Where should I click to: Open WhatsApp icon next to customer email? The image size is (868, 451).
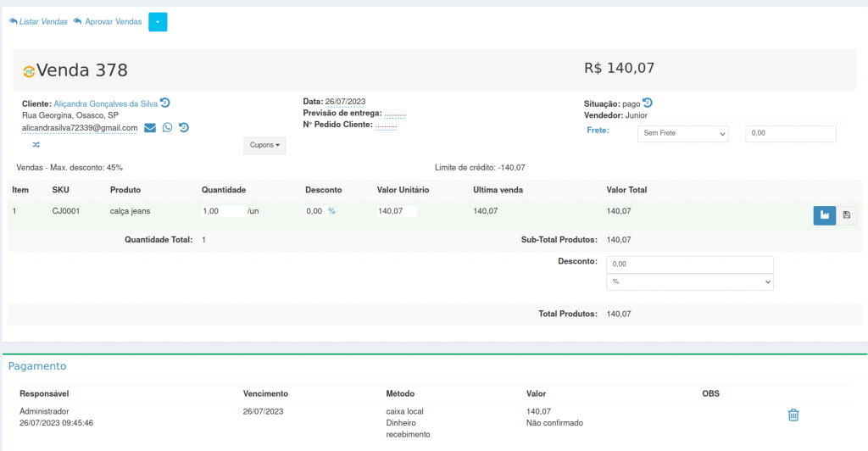click(167, 128)
